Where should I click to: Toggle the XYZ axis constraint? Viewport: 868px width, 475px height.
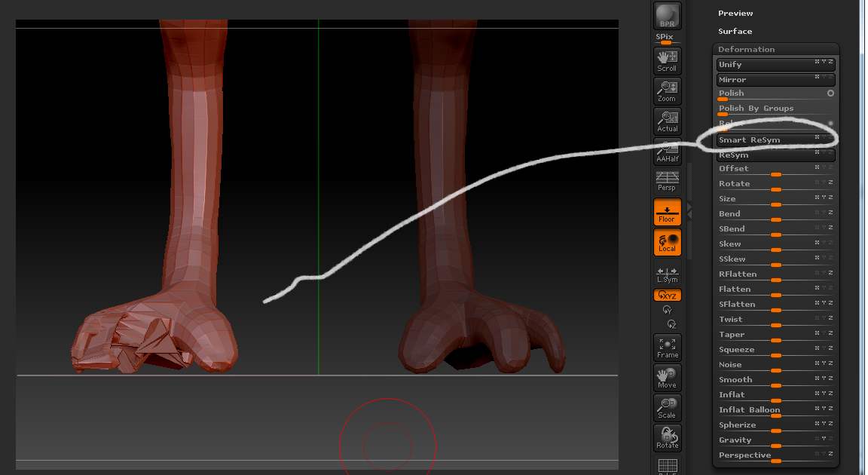666,296
